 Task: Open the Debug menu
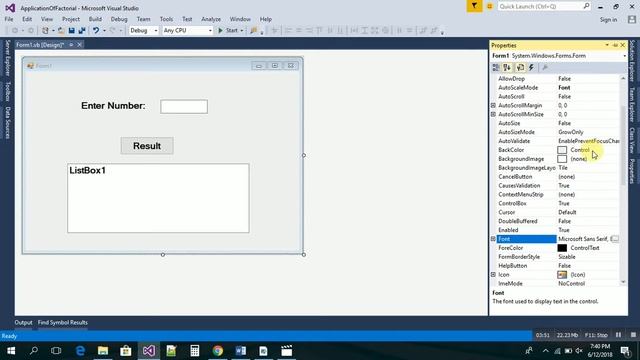pos(119,19)
